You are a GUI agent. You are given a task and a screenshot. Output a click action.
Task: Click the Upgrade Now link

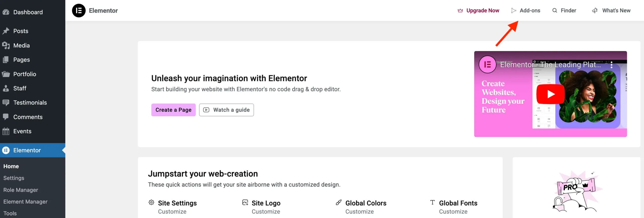pos(478,11)
